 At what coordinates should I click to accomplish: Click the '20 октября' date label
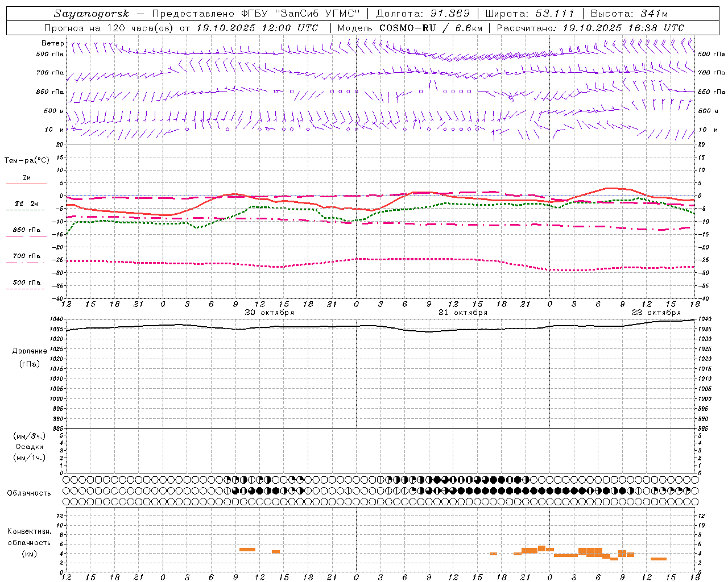coord(270,313)
